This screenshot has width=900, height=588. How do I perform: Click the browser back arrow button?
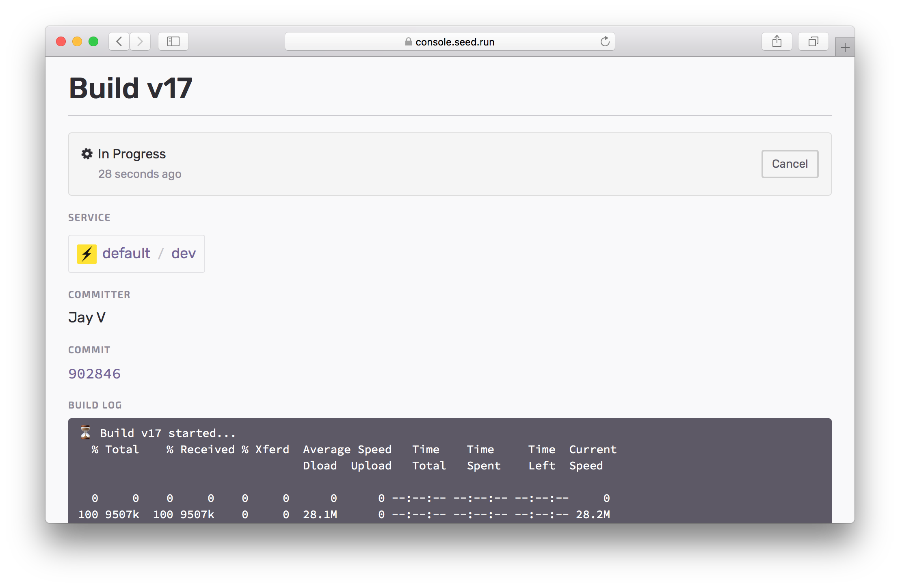pos(119,41)
